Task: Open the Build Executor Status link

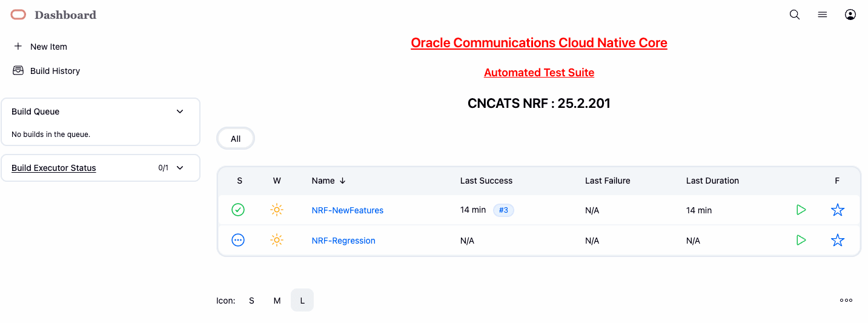Action: click(x=54, y=168)
